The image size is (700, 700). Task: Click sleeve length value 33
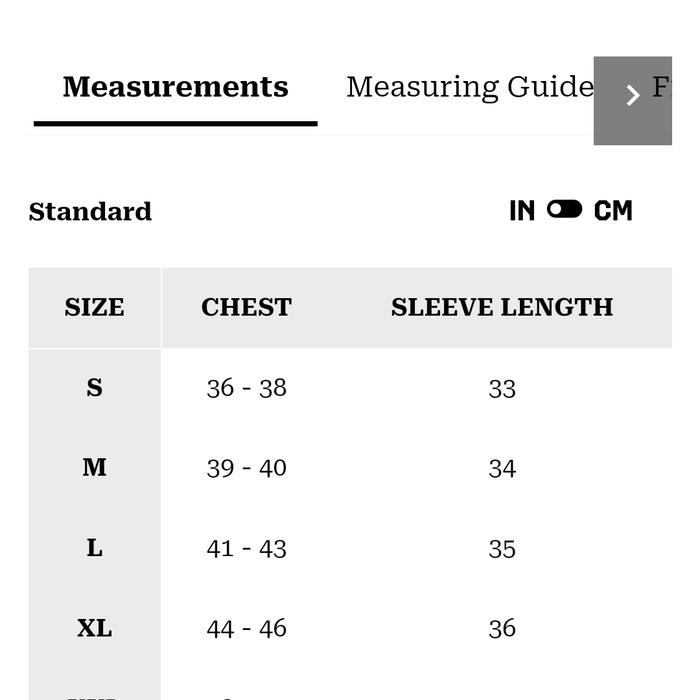click(501, 388)
